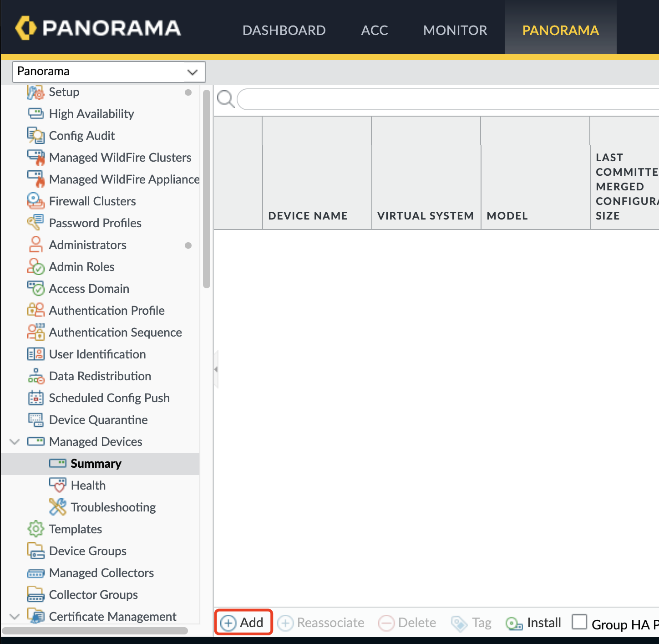659x644 pixels.
Task: Click the Device Groups label
Action: pyautogui.click(x=88, y=551)
